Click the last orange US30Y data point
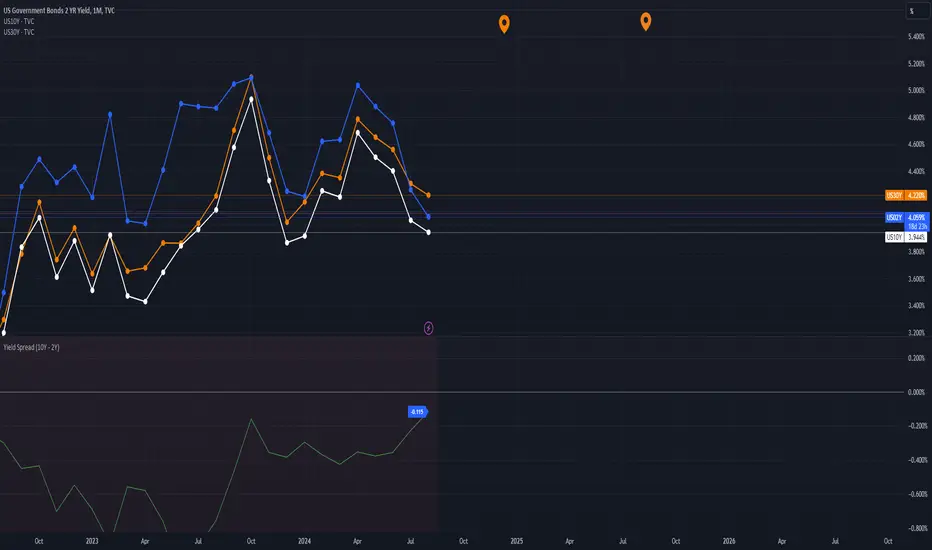932x550 pixels. click(429, 195)
